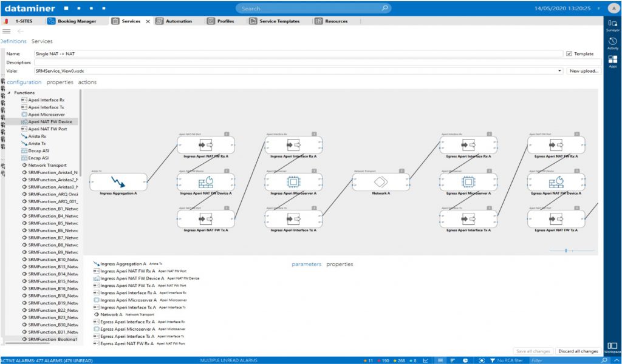Switch to the Automation tab
The width and height of the screenshot is (622, 364).
pyautogui.click(x=174, y=21)
